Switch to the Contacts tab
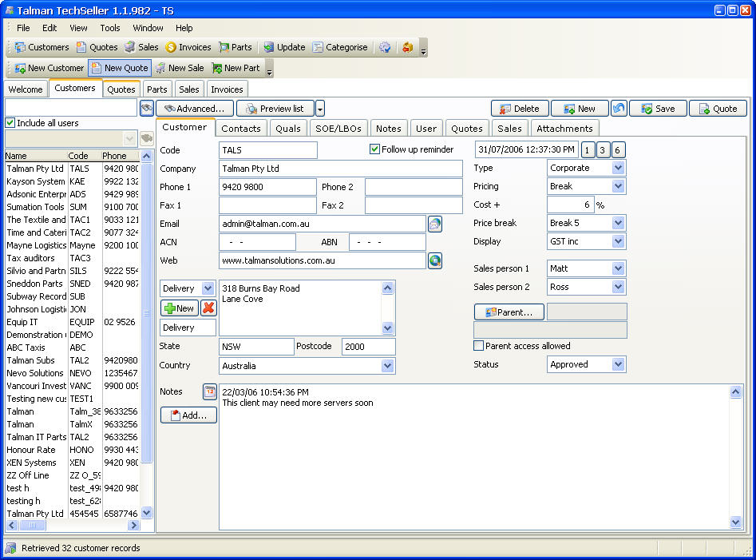756x560 pixels. click(241, 128)
